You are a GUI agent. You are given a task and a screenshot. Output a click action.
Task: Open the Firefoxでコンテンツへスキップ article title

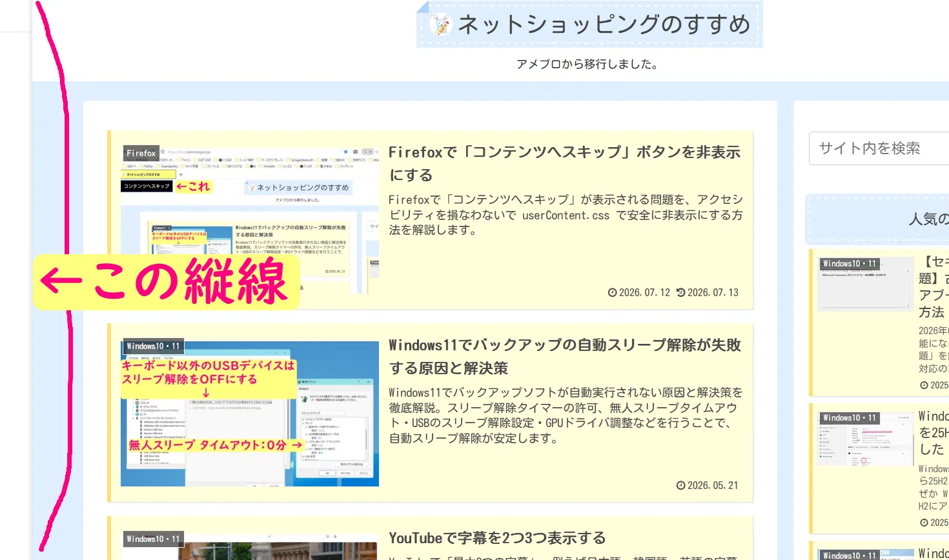click(x=565, y=163)
